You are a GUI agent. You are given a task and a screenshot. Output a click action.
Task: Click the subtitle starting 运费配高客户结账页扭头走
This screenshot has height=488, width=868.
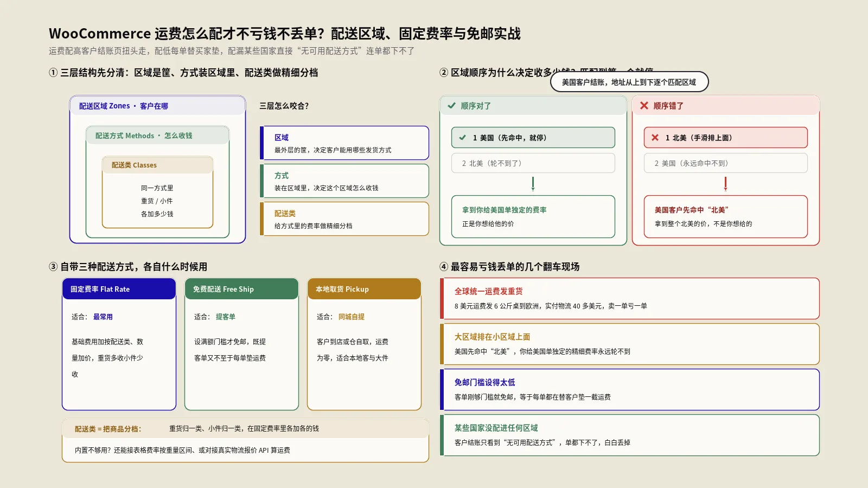(x=232, y=51)
